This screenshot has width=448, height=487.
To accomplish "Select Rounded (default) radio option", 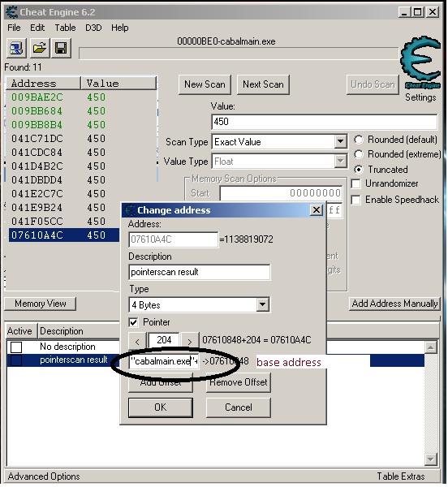I will click(x=359, y=140).
